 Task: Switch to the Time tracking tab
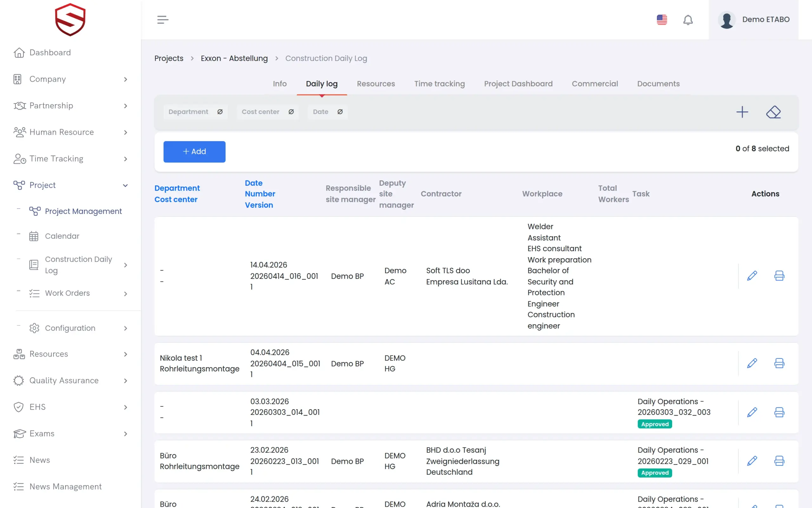(x=439, y=84)
